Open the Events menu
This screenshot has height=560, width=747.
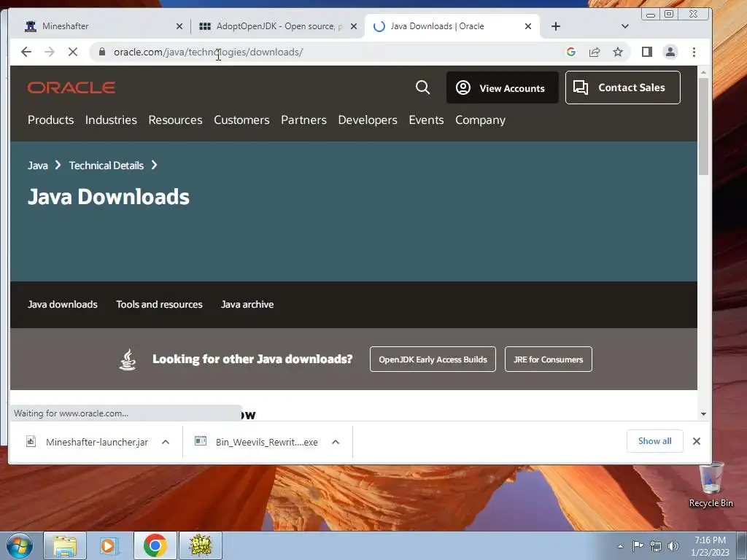click(x=426, y=120)
